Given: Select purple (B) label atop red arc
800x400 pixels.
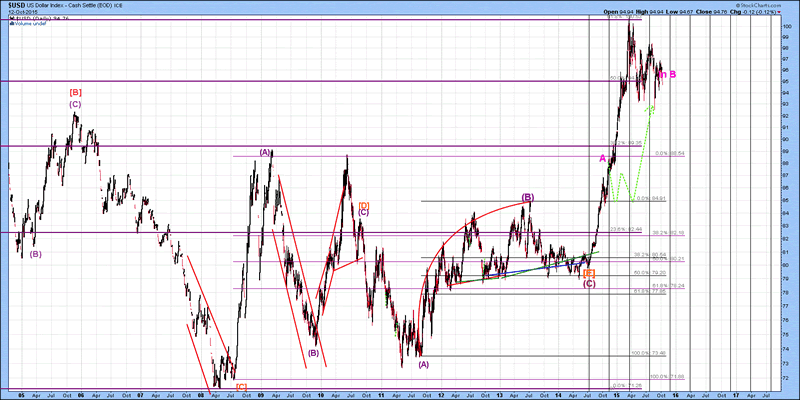Looking at the screenshot, I should 527,197.
